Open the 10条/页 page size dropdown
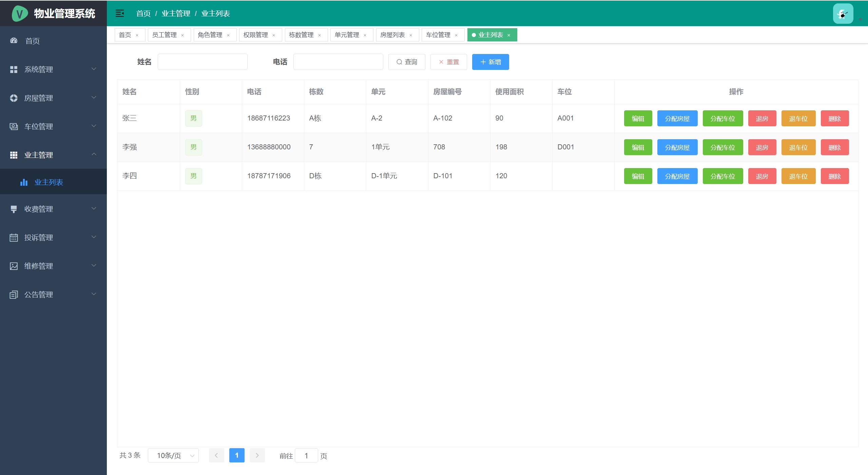Screen dimensions: 868x475 pos(173,455)
